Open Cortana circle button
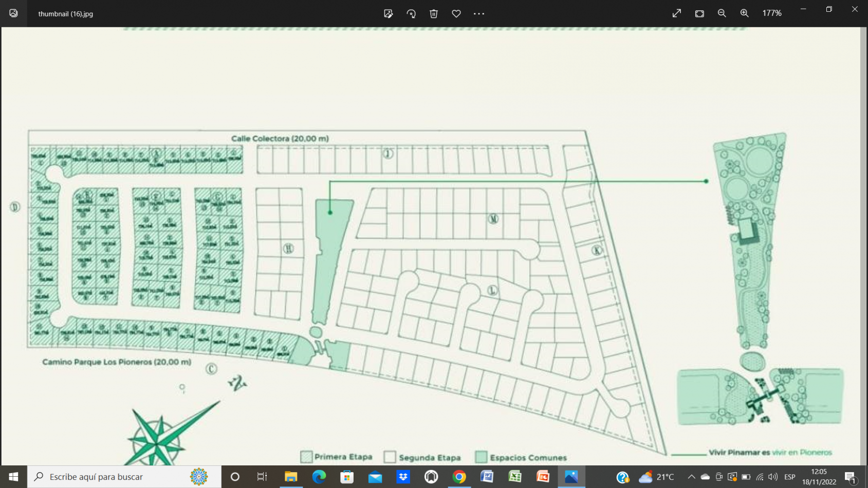 click(x=235, y=477)
